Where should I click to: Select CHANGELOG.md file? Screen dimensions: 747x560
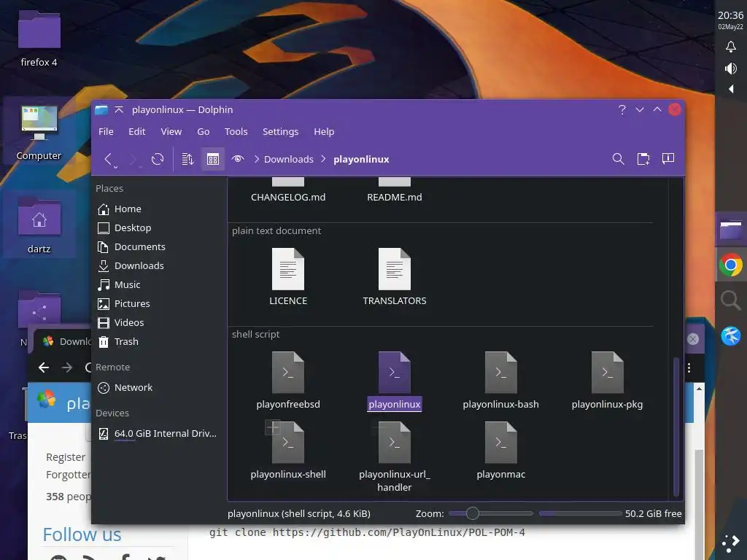287,192
